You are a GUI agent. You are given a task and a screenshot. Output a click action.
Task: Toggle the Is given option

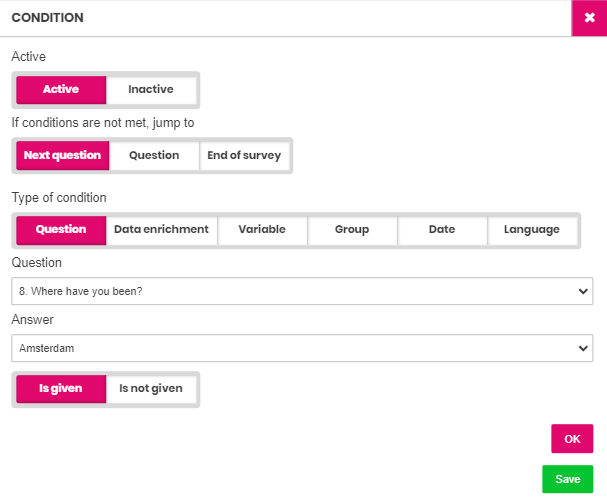pyautogui.click(x=61, y=389)
